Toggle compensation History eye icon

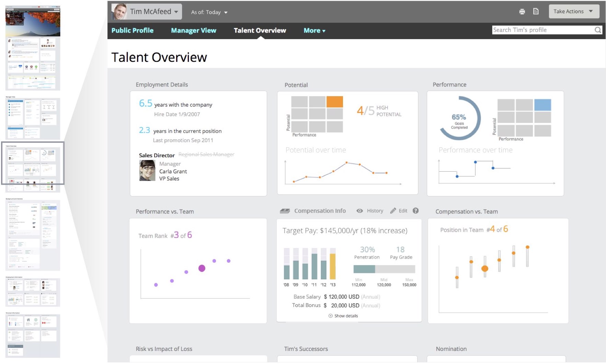[359, 211]
